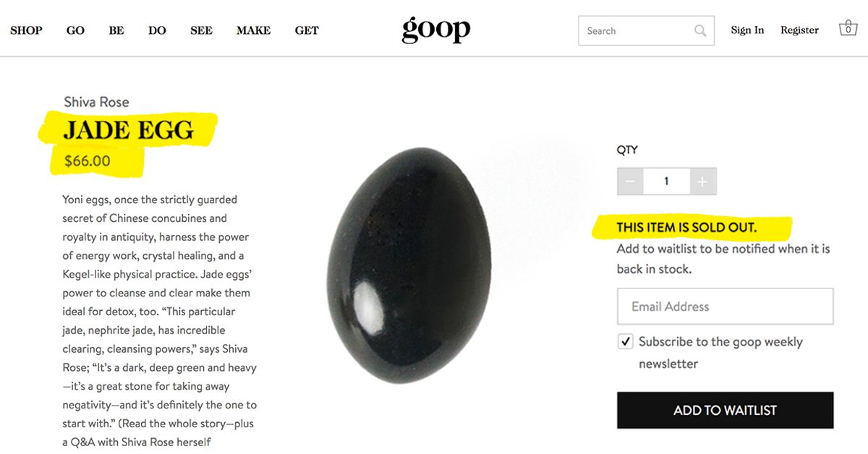The width and height of the screenshot is (868, 454).
Task: Select the BE menu item
Action: point(116,30)
